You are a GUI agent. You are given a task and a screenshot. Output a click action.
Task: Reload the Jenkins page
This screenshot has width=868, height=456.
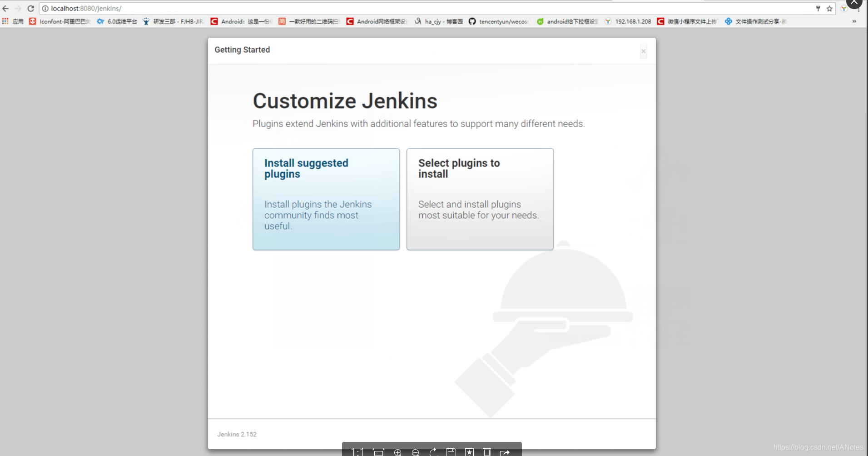31,9
